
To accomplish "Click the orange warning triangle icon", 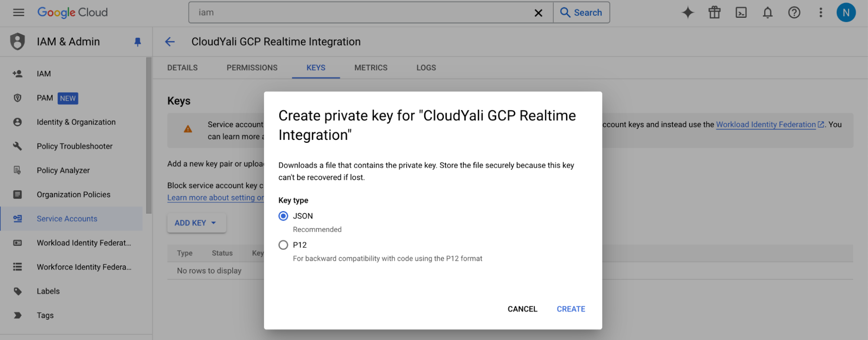I will pos(188,129).
